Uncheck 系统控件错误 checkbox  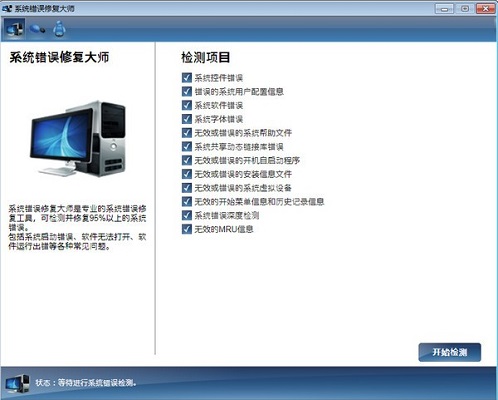[187, 78]
